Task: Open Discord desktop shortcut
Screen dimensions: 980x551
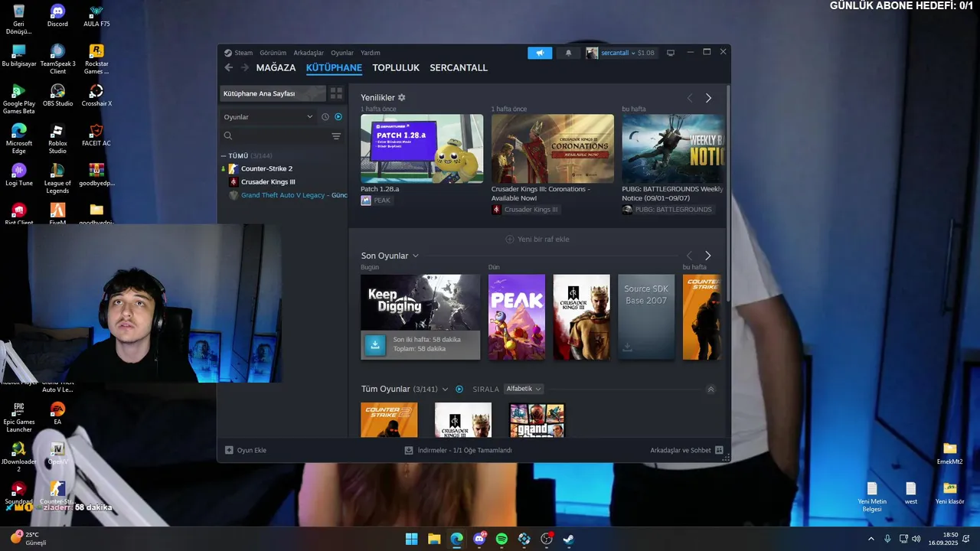Action: 57,15
